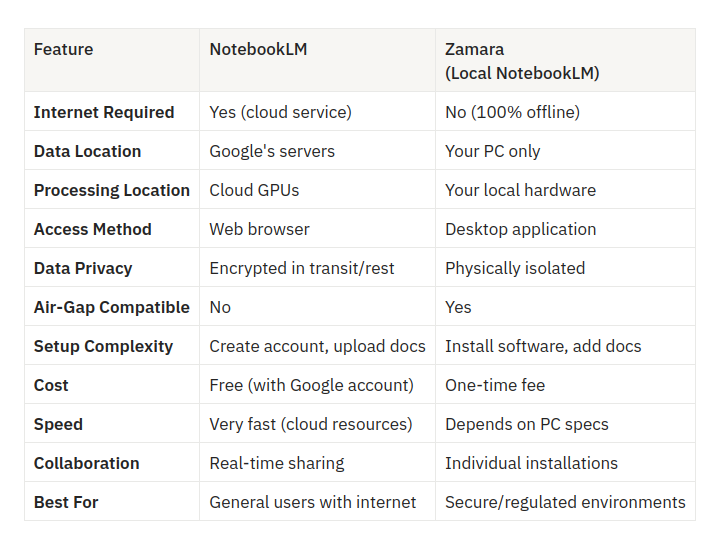Select the "NotebookLM" column header
Image resolution: width=720 pixels, height=558 pixels.
(x=258, y=49)
